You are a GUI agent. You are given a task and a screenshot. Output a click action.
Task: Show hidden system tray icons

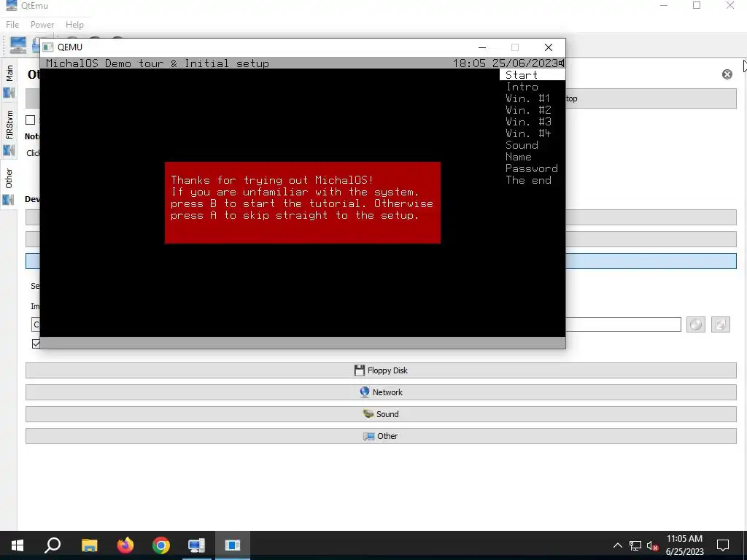tap(617, 545)
